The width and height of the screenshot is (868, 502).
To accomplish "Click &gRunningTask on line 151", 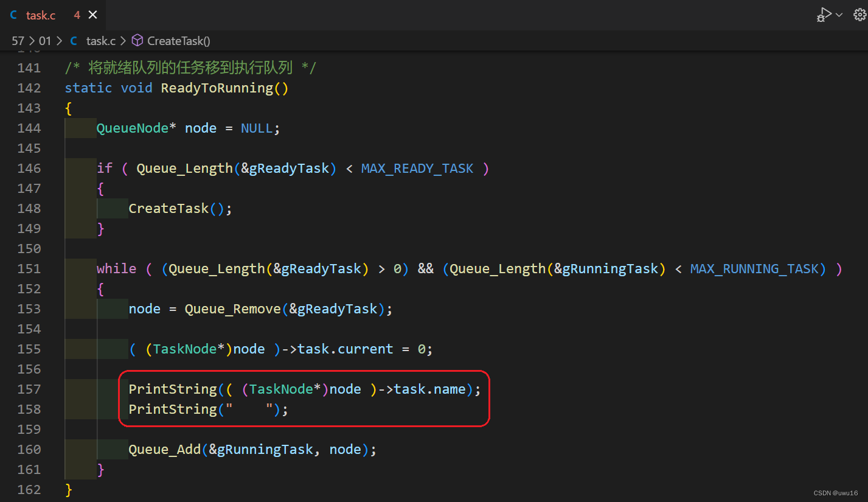I will click(610, 268).
